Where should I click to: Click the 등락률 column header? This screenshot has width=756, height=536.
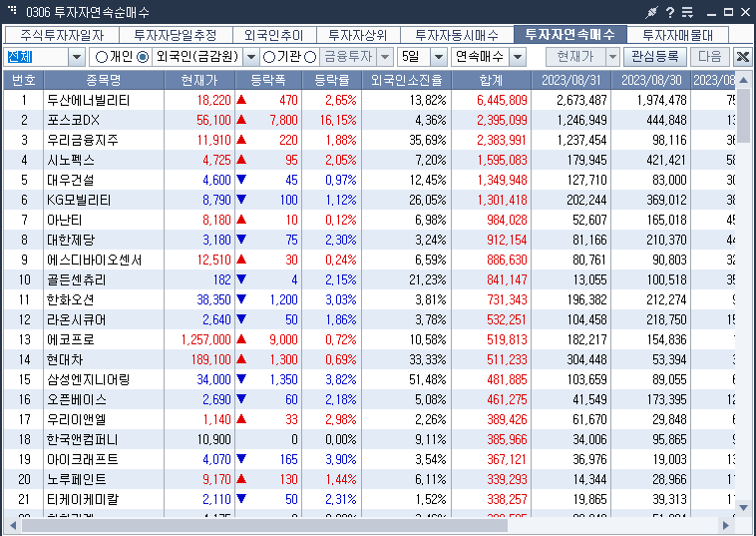332,80
